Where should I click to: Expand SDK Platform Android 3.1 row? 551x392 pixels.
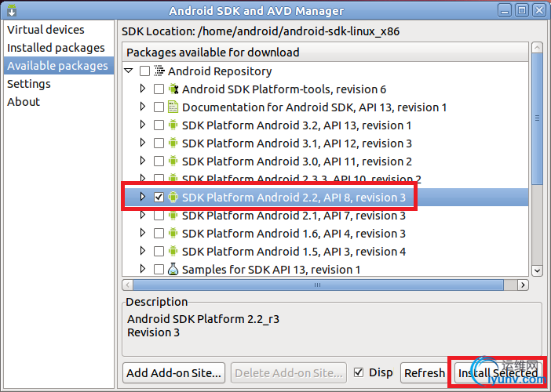pos(143,143)
